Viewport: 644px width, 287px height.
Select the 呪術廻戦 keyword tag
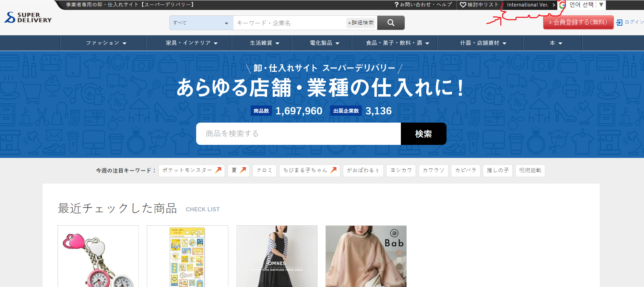click(x=530, y=171)
